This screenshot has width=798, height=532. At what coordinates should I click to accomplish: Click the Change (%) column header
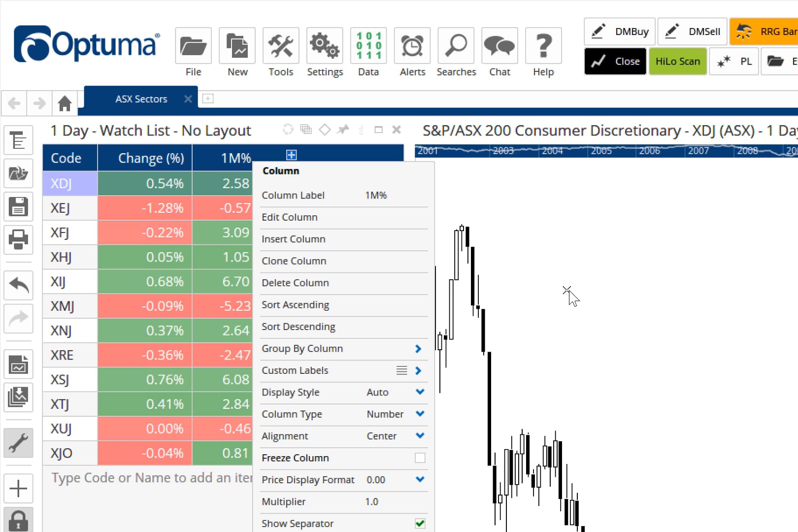pyautogui.click(x=145, y=158)
